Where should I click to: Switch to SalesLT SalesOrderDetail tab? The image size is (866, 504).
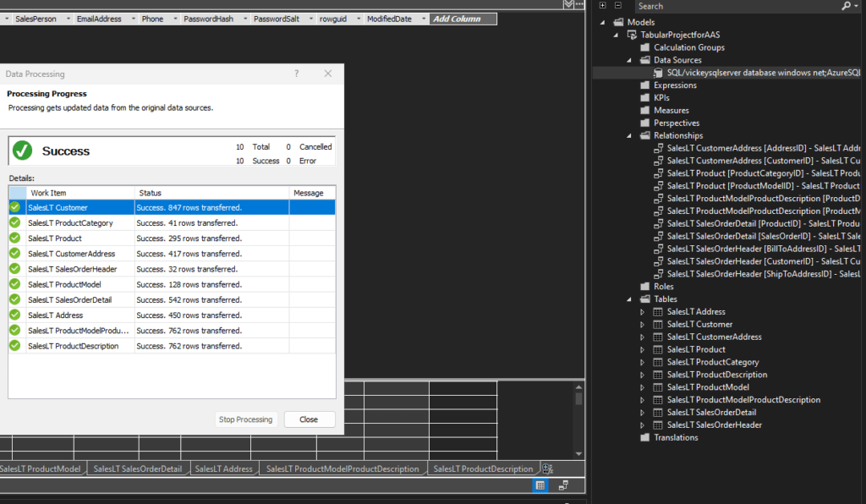138,468
